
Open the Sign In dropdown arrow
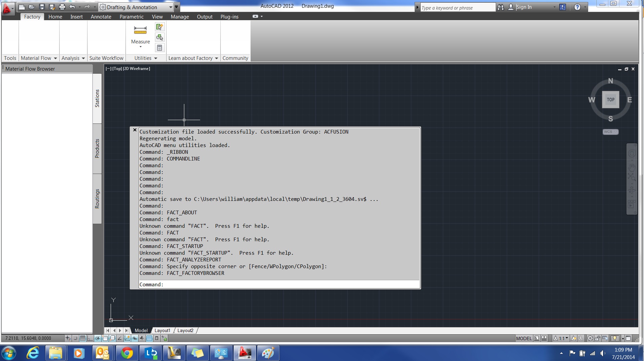click(555, 7)
